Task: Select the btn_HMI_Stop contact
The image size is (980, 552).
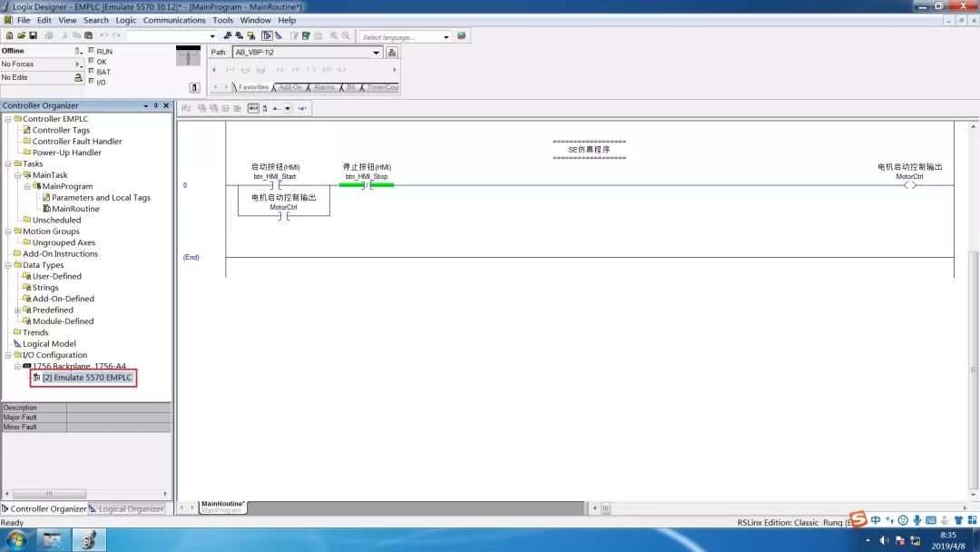Action: (367, 185)
